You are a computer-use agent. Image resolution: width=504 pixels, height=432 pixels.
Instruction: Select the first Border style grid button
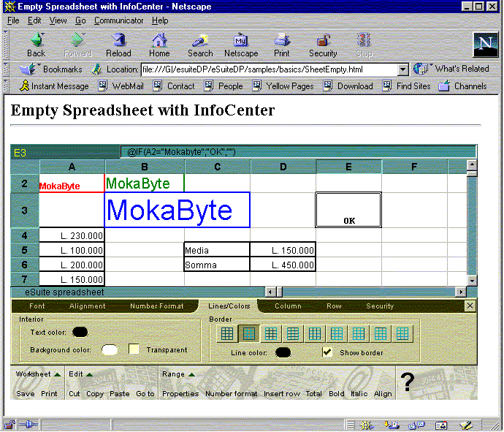click(x=227, y=333)
